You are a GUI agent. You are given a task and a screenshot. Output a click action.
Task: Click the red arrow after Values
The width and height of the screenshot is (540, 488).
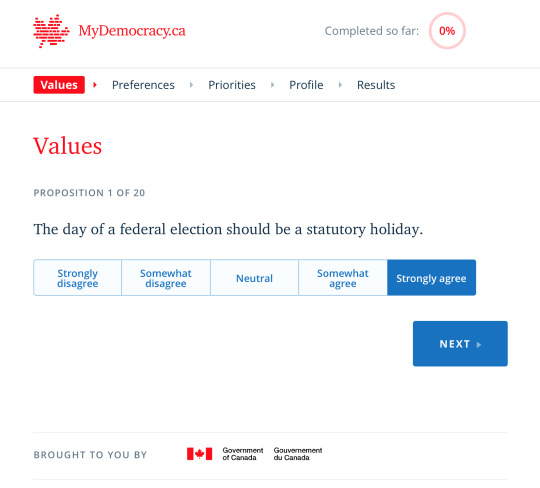tap(95, 85)
